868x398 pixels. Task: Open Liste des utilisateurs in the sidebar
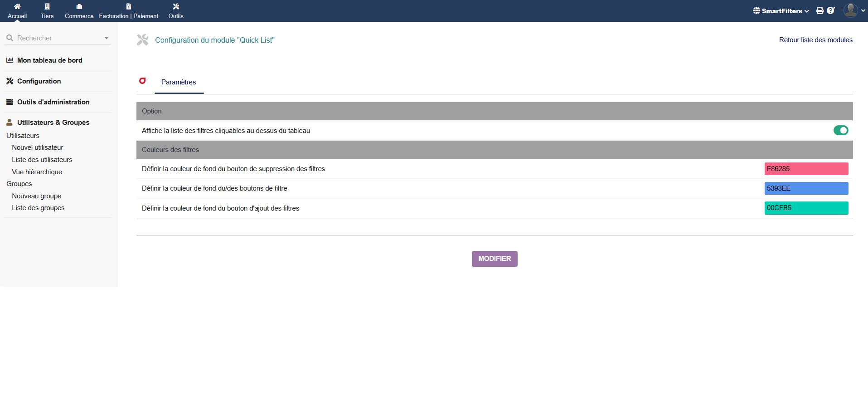coord(42,160)
